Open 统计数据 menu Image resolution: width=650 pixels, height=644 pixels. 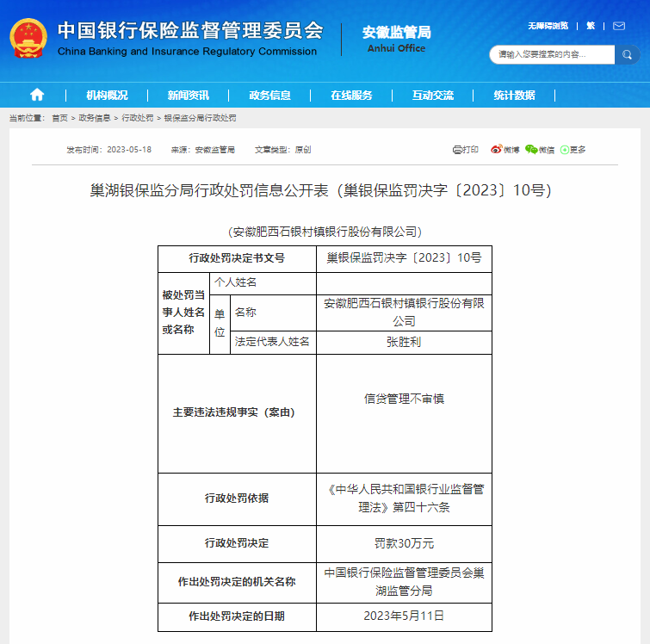(515, 96)
